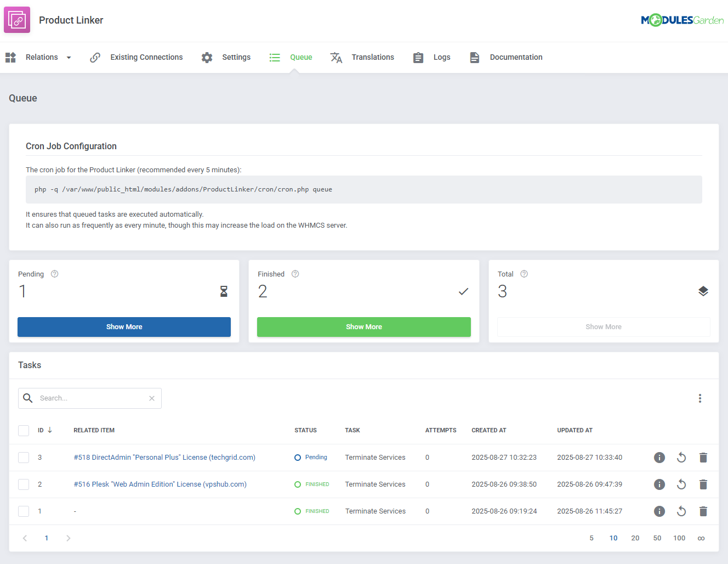The image size is (728, 564).
Task: Click the hourglass icon on the Pending card
Action: tap(224, 291)
